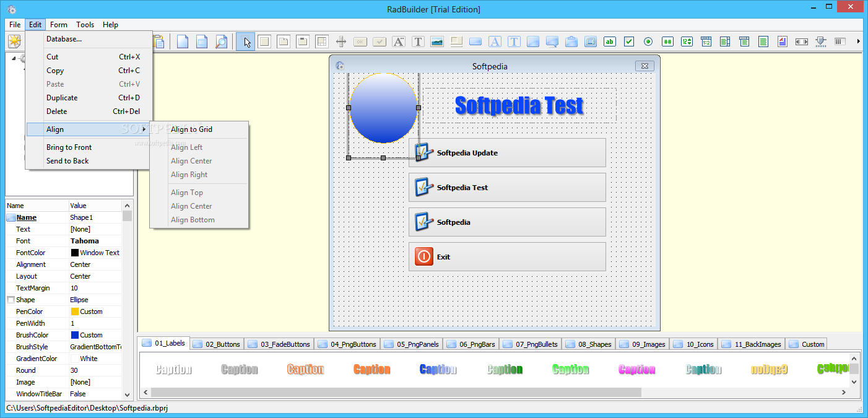Click the GradientColor white swatch
Screen dimensions: 868x418
75,359
